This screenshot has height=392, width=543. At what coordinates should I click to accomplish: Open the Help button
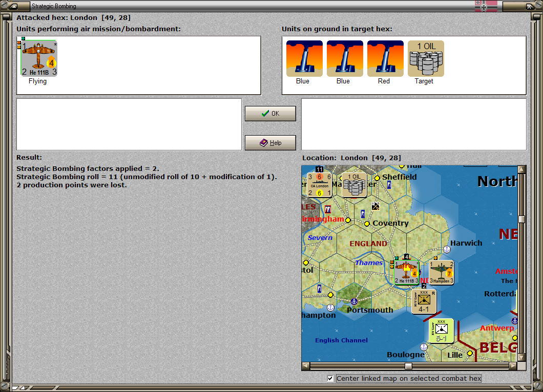(270, 143)
